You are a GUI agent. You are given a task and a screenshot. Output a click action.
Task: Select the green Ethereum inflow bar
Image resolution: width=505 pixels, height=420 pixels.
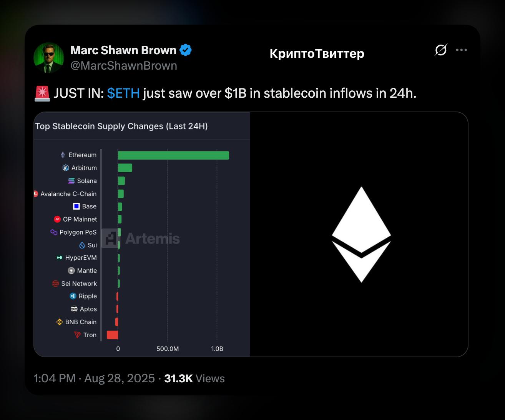(x=173, y=155)
